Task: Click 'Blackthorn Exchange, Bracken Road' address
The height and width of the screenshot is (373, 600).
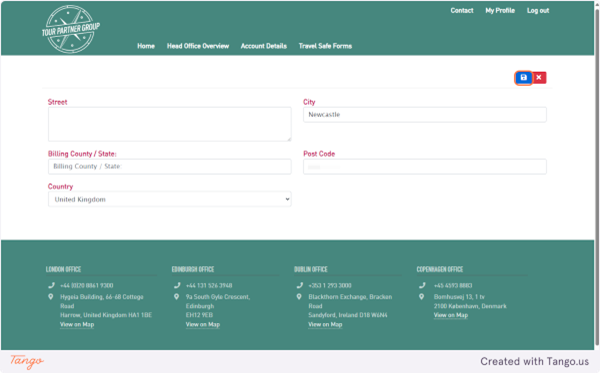Action: (350, 301)
